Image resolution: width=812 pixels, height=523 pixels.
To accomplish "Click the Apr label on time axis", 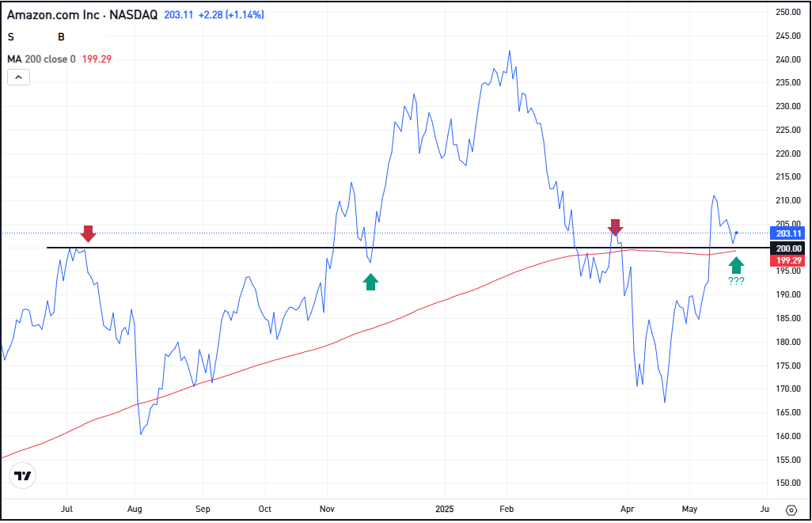I will point(627,509).
